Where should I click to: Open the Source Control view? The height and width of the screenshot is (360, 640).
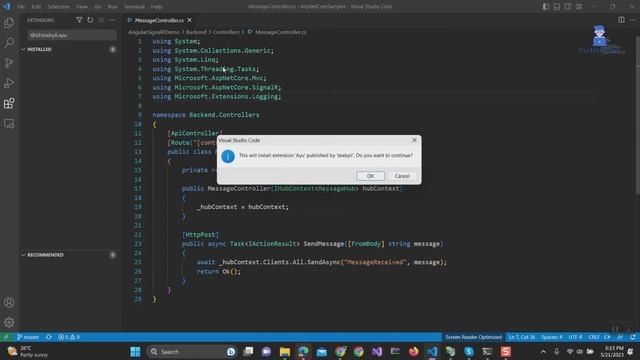point(9,63)
